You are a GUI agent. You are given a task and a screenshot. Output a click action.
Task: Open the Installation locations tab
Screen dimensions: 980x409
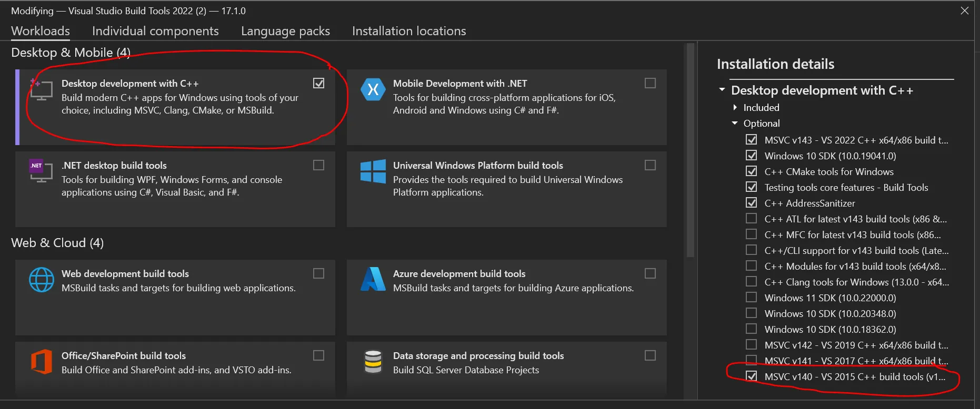(x=409, y=31)
